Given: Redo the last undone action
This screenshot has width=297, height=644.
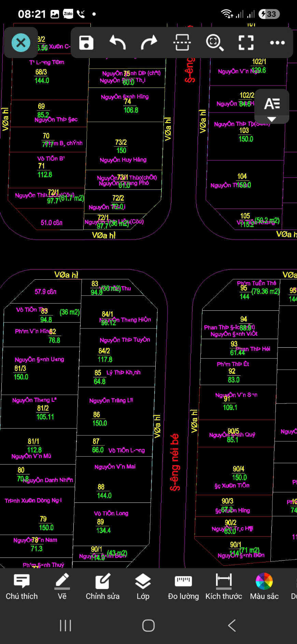Looking at the screenshot, I should click(x=149, y=43).
